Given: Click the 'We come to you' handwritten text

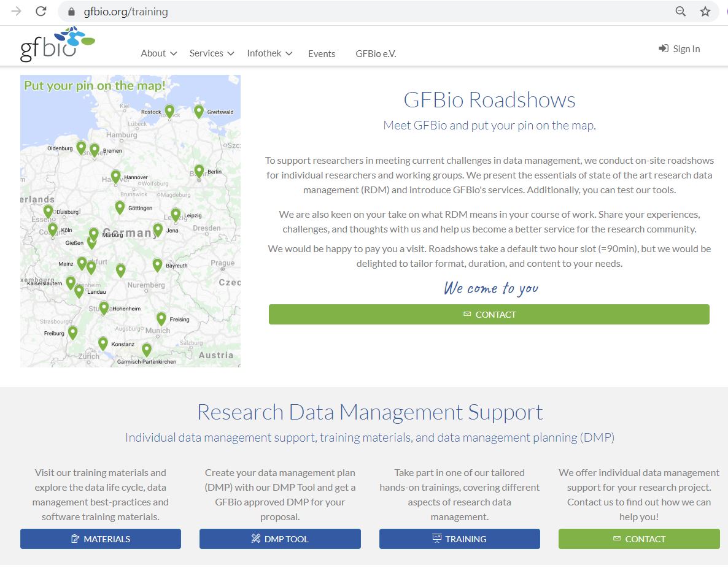Looking at the screenshot, I should (x=490, y=288).
